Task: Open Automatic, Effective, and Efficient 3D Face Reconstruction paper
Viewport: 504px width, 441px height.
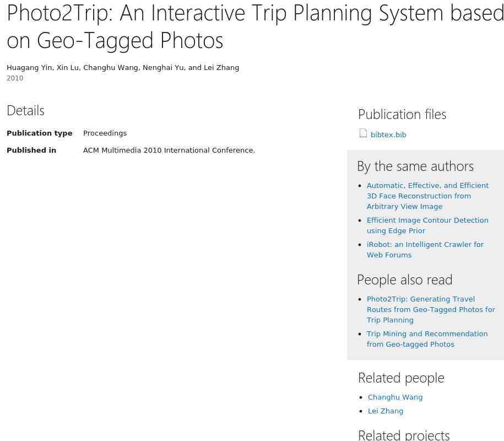Action: tap(427, 196)
